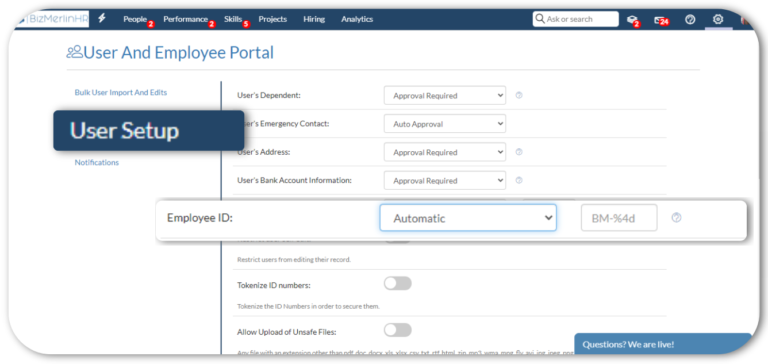
Task: Click the BM-%4d Employee ID format field
Action: (619, 218)
